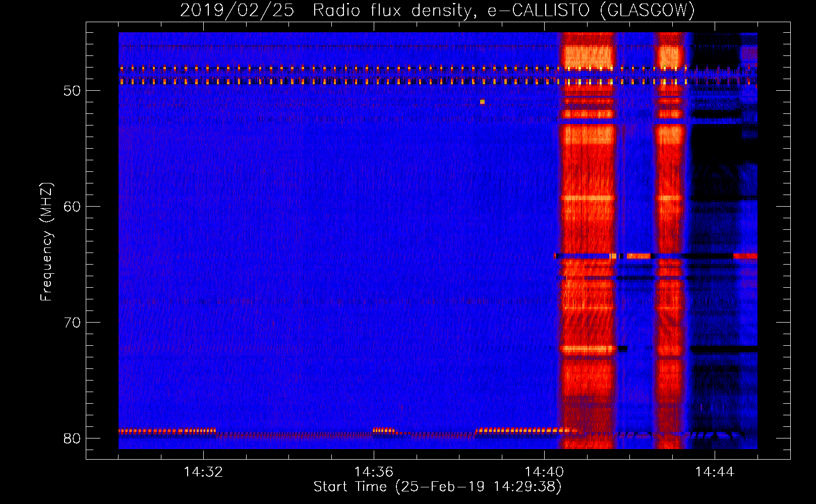Click the 50 frequency tick label

pyautogui.click(x=72, y=91)
